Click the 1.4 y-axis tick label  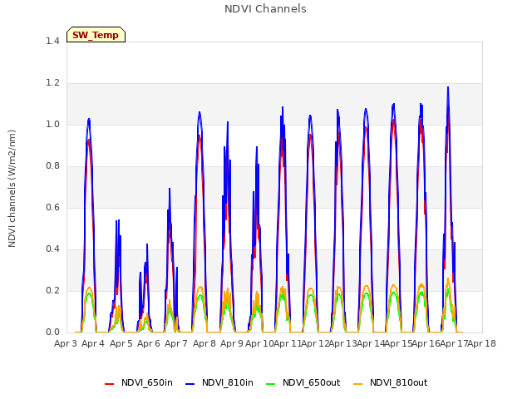coord(52,41)
